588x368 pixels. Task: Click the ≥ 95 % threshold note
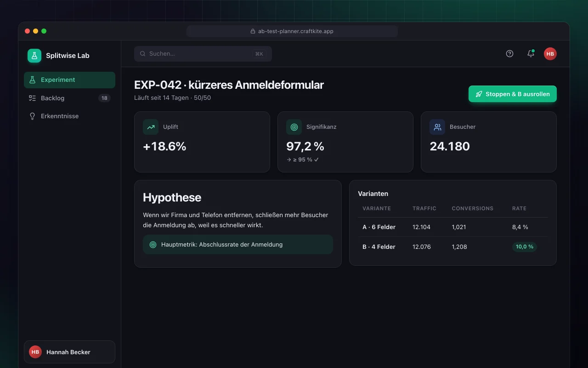303,160
